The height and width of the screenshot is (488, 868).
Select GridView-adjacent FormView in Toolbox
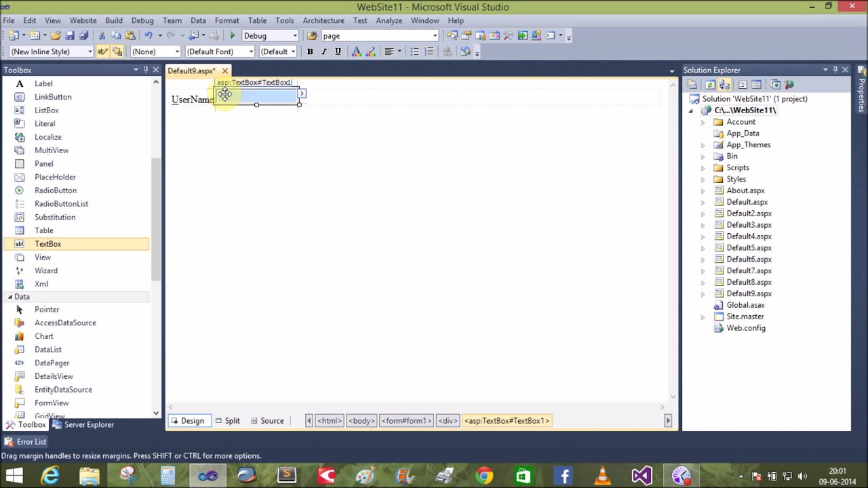click(x=52, y=403)
